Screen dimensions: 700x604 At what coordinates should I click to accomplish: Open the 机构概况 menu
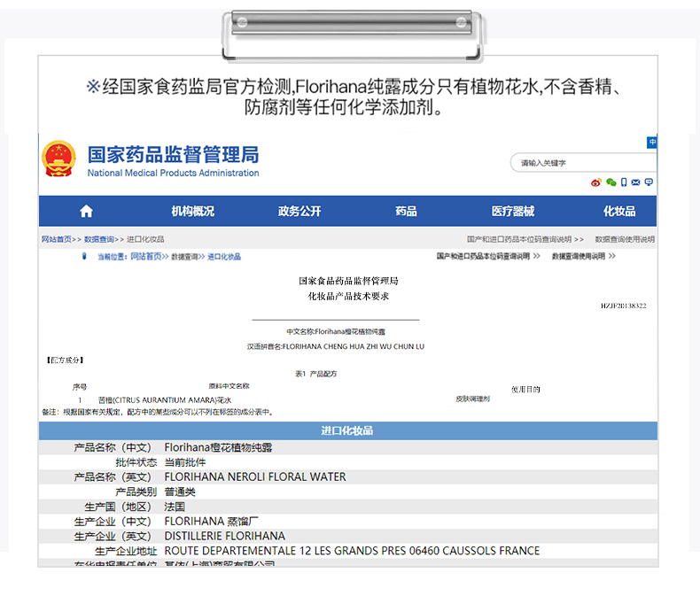(193, 212)
